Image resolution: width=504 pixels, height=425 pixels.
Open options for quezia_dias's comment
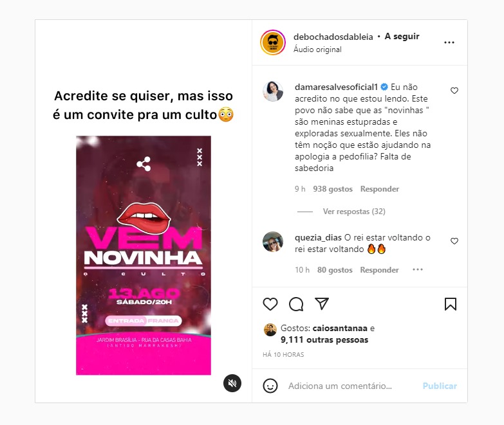418,269
